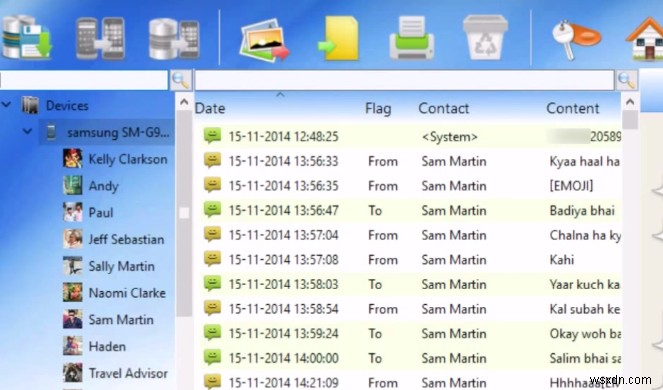The width and height of the screenshot is (663, 390).
Task: Click Jeff Sebastian's avatar thumbnail
Action: pyautogui.click(x=73, y=239)
